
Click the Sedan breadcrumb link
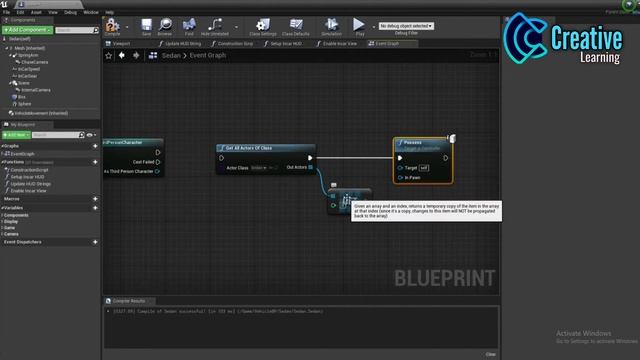tap(171, 55)
